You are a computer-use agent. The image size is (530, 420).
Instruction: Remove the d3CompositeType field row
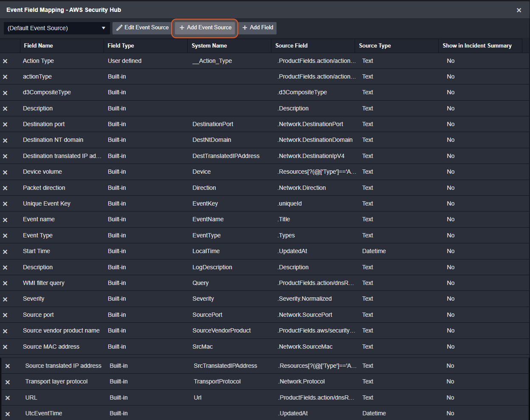pyautogui.click(x=5, y=93)
